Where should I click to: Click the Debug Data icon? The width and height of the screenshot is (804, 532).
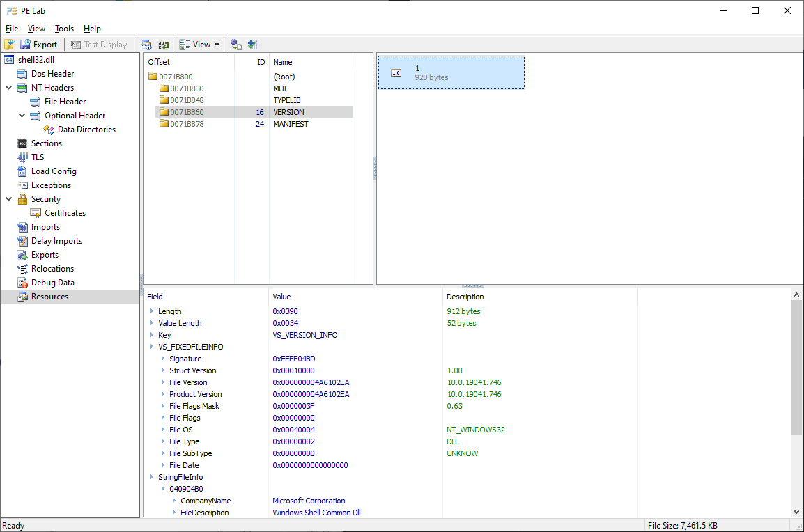pyautogui.click(x=22, y=283)
